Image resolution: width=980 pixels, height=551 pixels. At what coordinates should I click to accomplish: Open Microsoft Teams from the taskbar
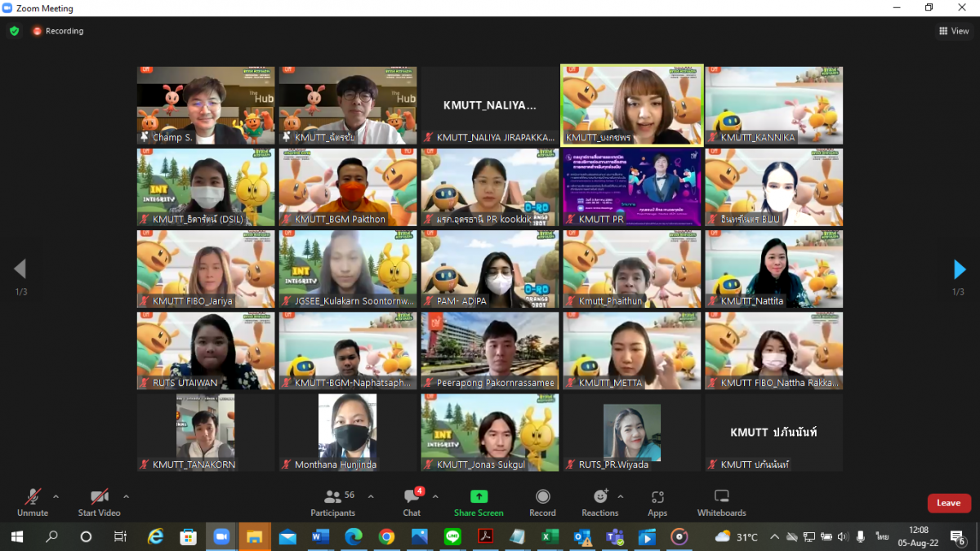coord(614,536)
